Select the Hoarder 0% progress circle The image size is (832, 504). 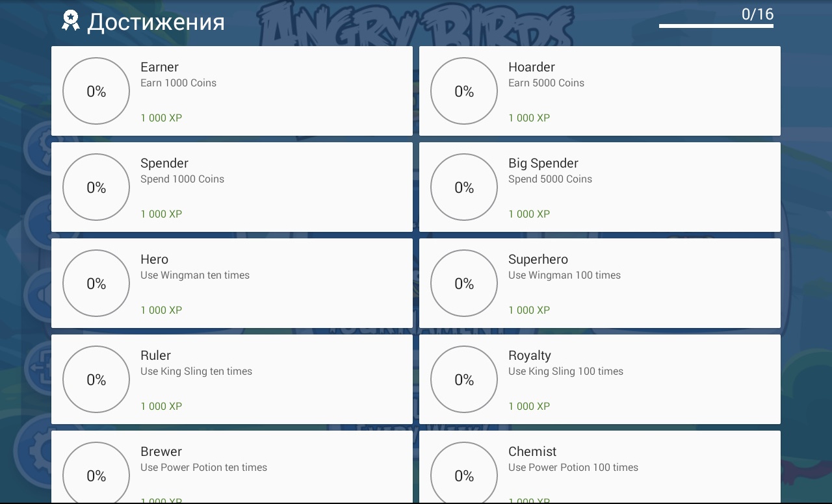pyautogui.click(x=464, y=91)
